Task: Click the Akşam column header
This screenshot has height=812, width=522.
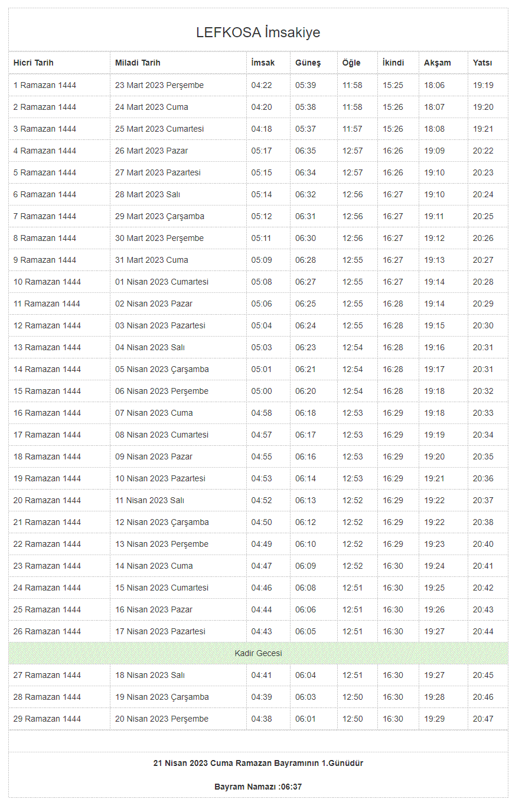Action: coord(437,63)
